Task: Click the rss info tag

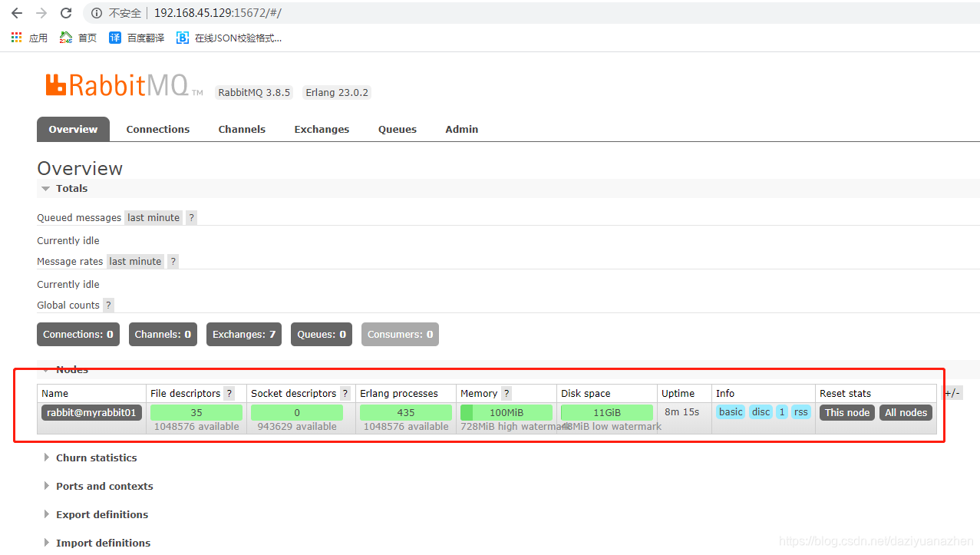Action: [x=801, y=412]
